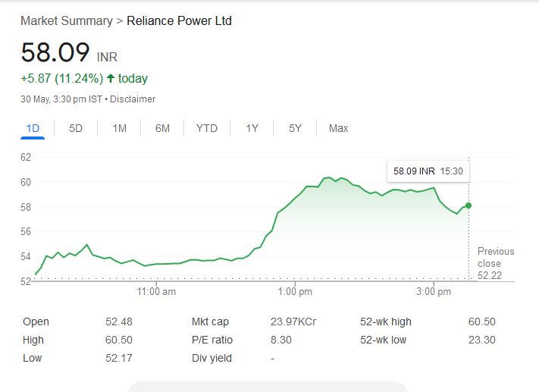Switch to the Max range tab
This screenshot has height=392, width=539.
338,128
